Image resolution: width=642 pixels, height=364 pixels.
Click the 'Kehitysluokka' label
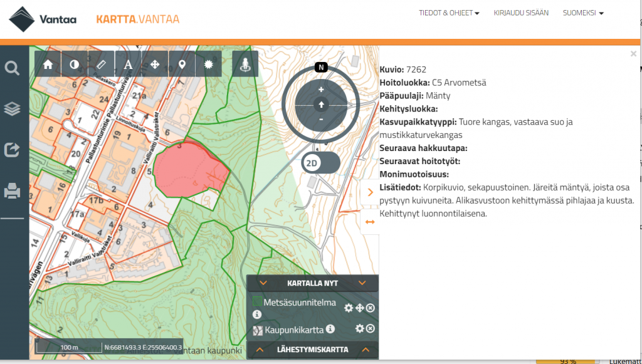pos(409,109)
